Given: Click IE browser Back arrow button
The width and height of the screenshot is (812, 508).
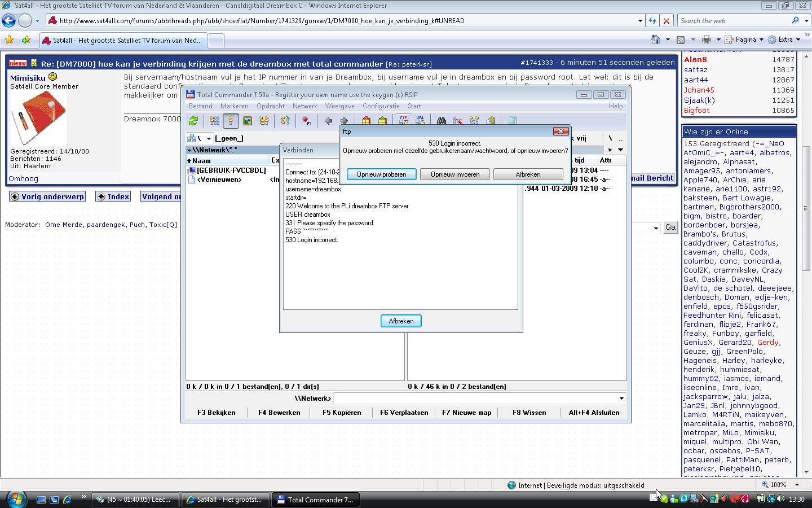Looking at the screenshot, I should click(8, 21).
